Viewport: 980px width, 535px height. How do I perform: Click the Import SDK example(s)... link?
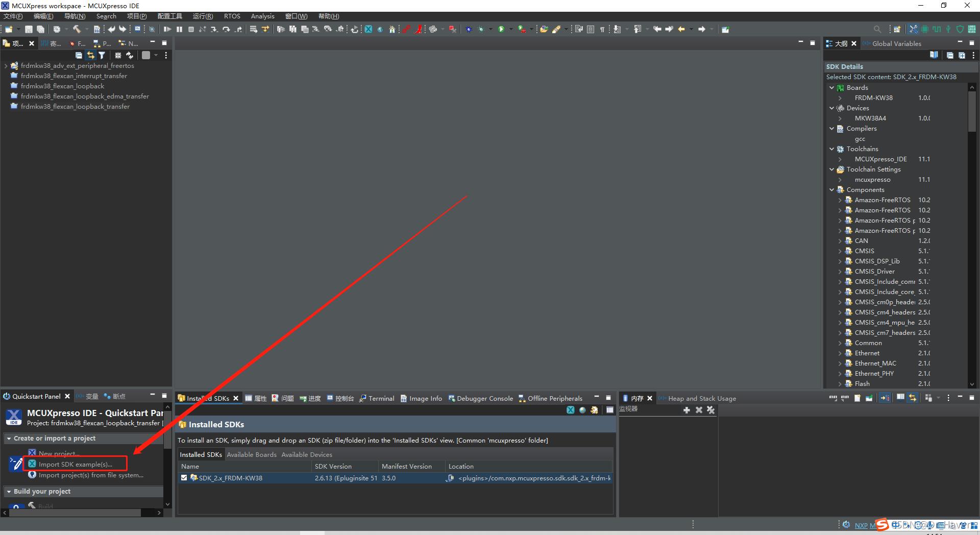coord(75,464)
